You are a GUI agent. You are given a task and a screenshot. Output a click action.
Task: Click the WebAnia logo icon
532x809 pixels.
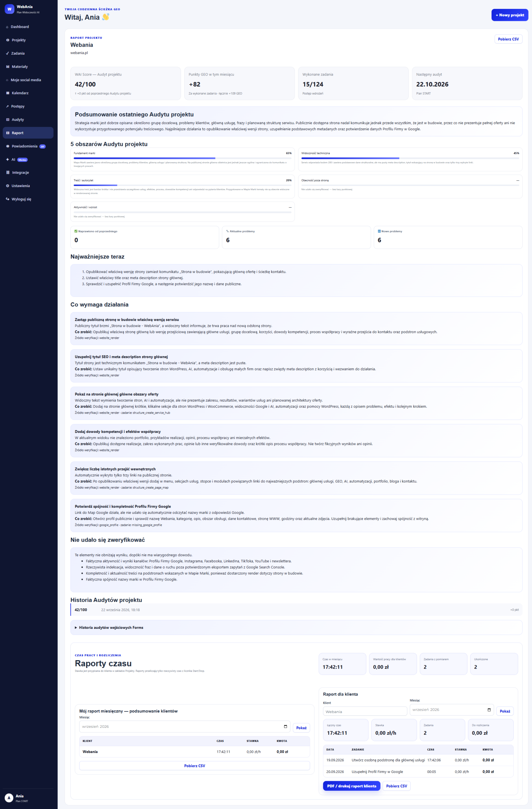pyautogui.click(x=9, y=9)
